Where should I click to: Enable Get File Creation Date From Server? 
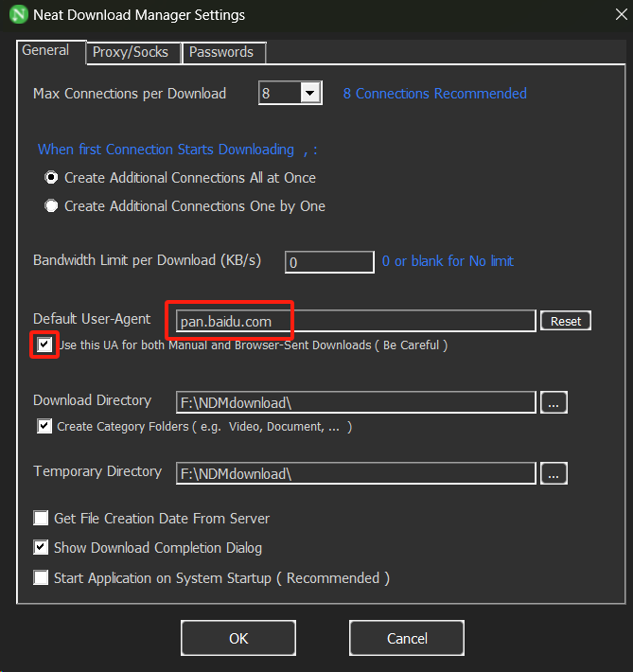point(42,519)
